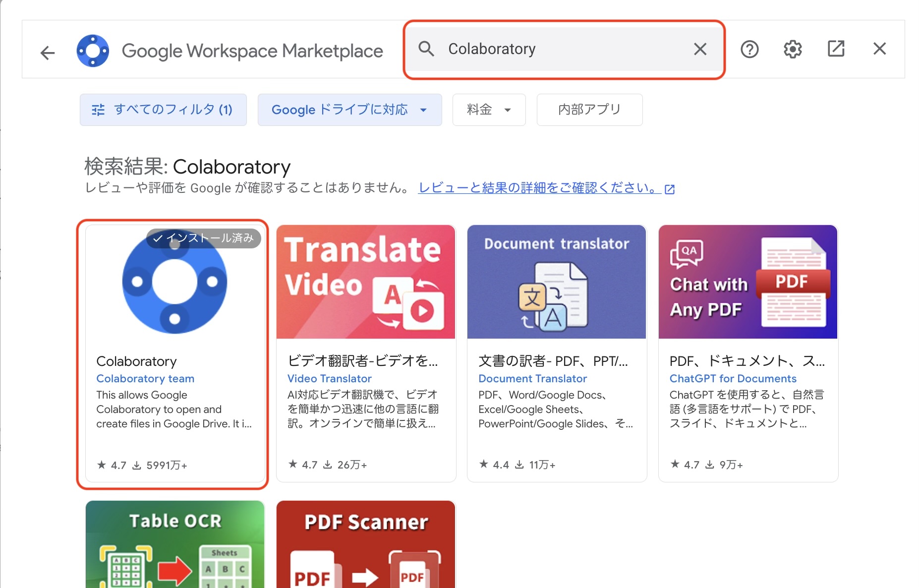Open Marketplace in new window icon
This screenshot has width=919, height=588.
(x=836, y=49)
